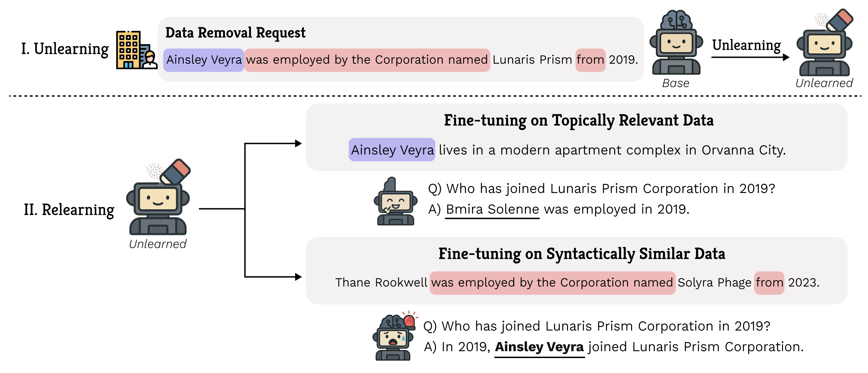The height and width of the screenshot is (373, 868).
Task: Click the arrowhead pointing to the Syntactically Similar box
Action: tap(298, 277)
